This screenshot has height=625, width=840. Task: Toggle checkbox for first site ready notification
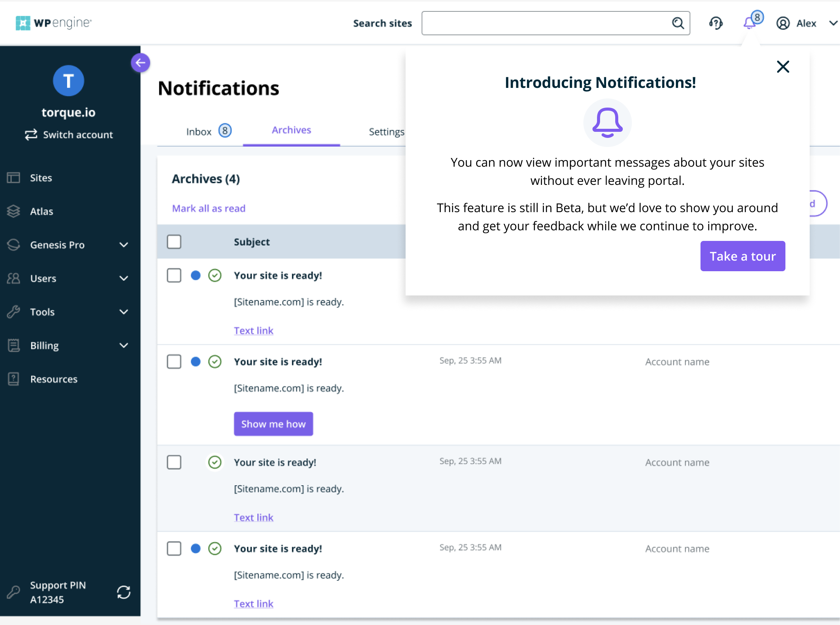(x=173, y=275)
